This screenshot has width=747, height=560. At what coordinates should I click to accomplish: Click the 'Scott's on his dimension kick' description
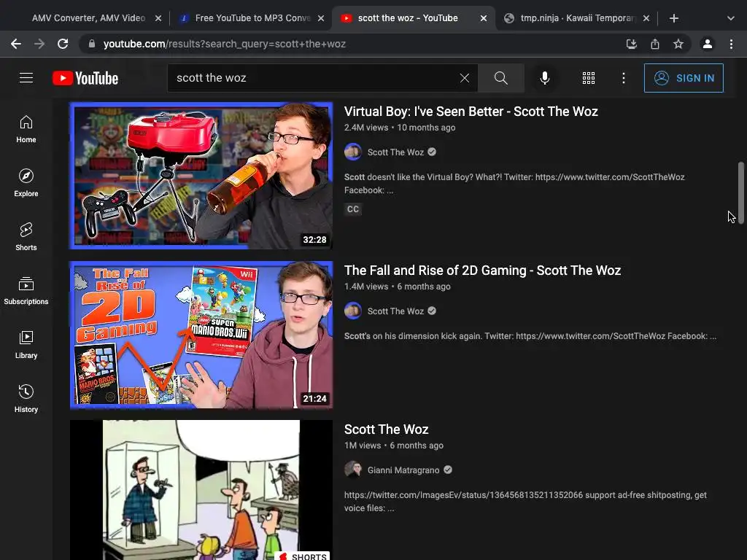530,336
